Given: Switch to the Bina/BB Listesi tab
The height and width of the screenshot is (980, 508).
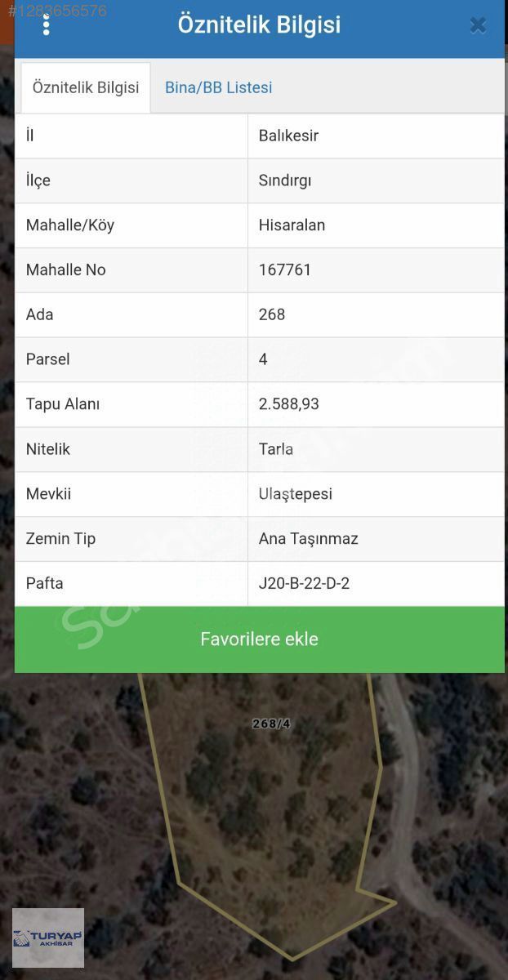Looking at the screenshot, I should 218,88.
